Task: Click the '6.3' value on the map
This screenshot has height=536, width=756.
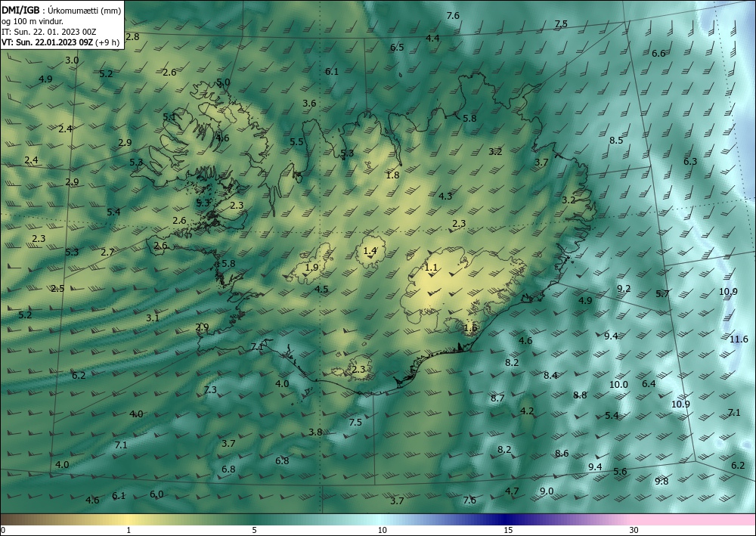Action: [690, 162]
